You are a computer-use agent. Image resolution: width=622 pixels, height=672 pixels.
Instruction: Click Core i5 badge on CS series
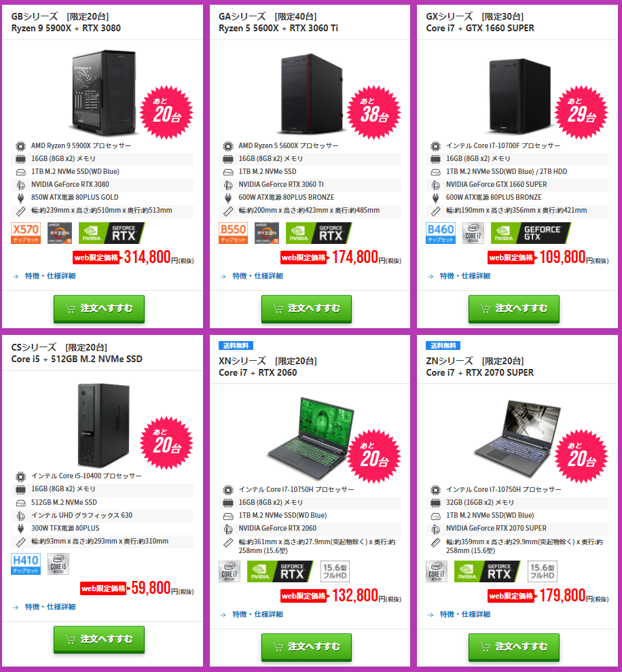coord(58,563)
